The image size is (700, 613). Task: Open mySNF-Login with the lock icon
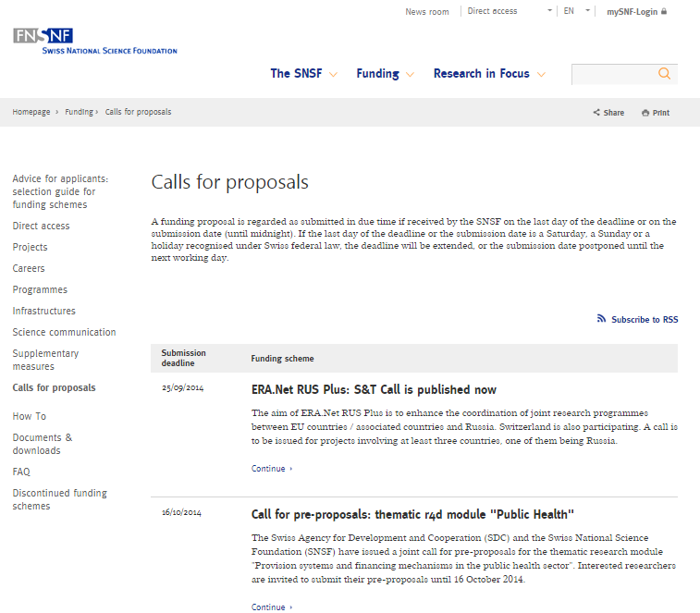point(636,12)
